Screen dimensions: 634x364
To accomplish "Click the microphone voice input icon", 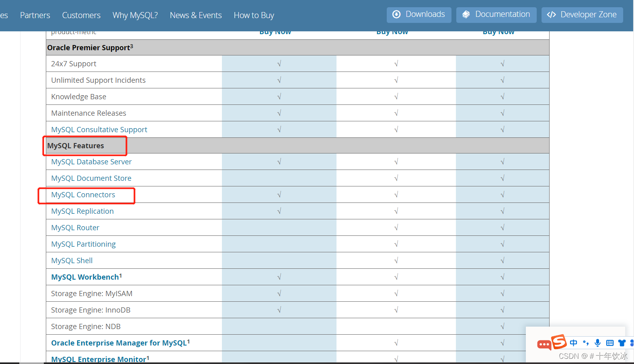I will pyautogui.click(x=598, y=343).
